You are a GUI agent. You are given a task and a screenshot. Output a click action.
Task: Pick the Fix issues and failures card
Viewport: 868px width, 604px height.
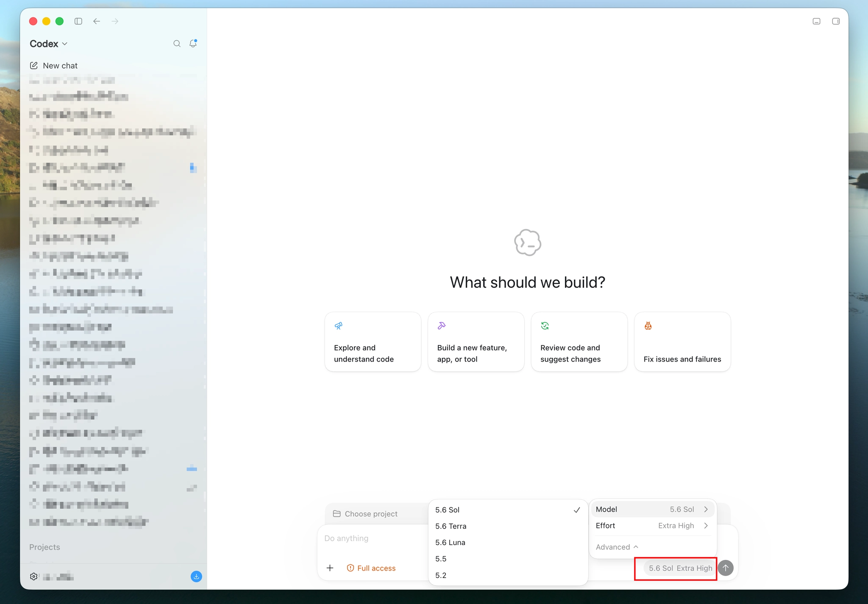pos(682,342)
